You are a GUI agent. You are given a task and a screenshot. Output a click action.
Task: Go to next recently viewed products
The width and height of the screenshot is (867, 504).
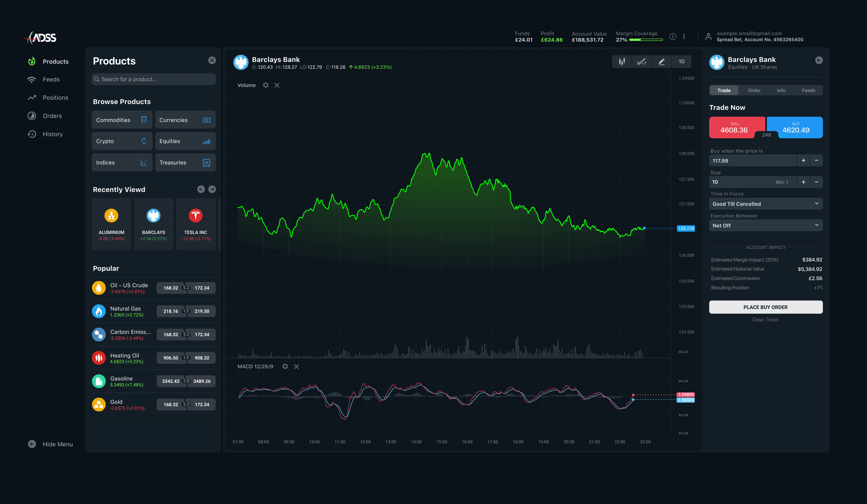tap(212, 189)
